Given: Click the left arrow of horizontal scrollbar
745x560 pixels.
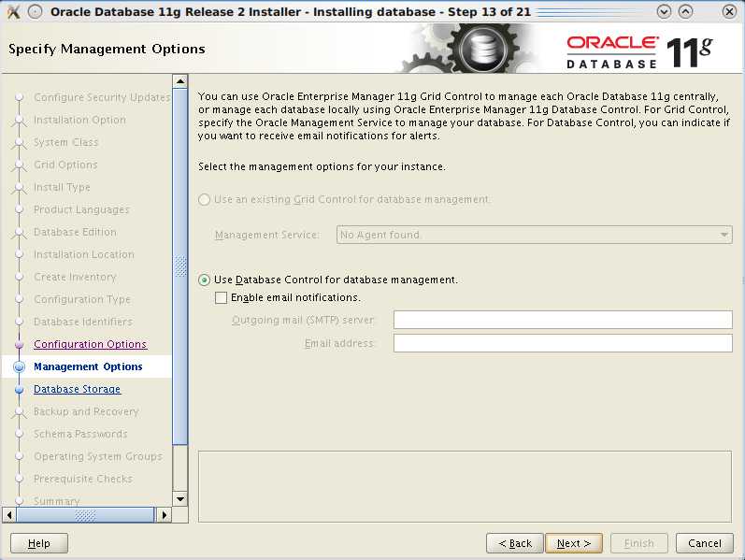Looking at the screenshot, I should (x=9, y=514).
